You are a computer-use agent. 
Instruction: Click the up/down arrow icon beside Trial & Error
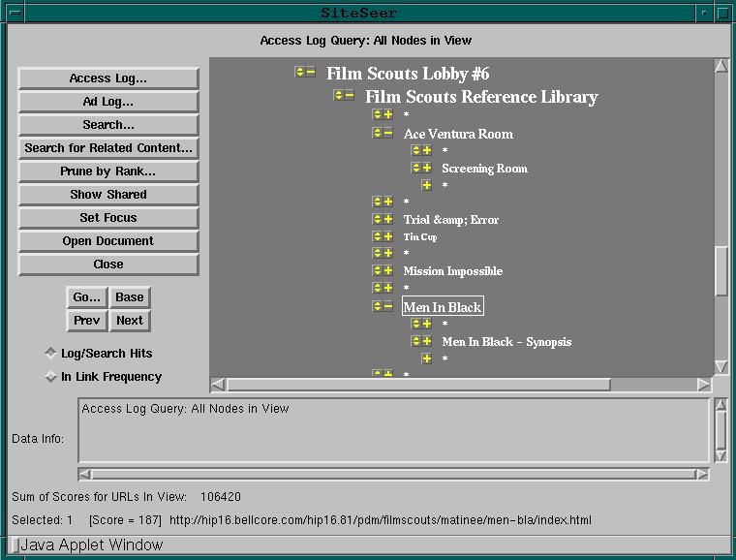(378, 219)
